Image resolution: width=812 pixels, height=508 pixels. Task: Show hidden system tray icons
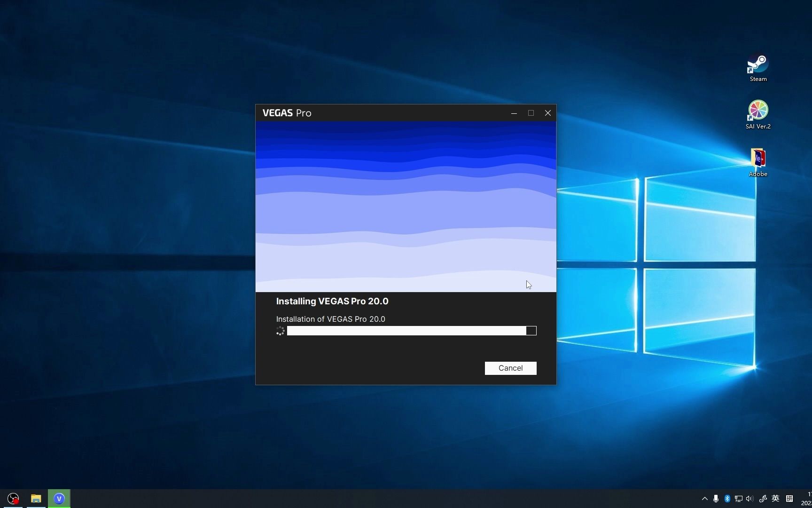coord(705,499)
